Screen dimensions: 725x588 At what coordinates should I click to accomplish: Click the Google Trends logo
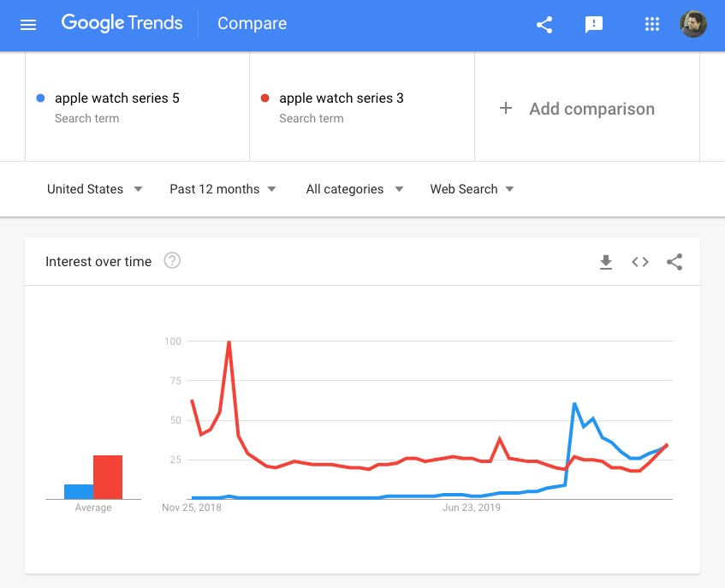pos(122,23)
